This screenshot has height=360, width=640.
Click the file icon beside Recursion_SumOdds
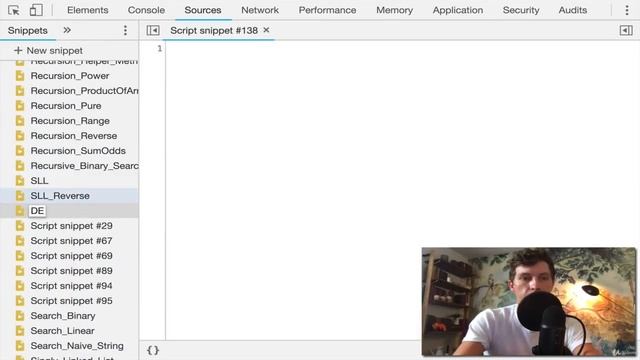click(x=20, y=151)
